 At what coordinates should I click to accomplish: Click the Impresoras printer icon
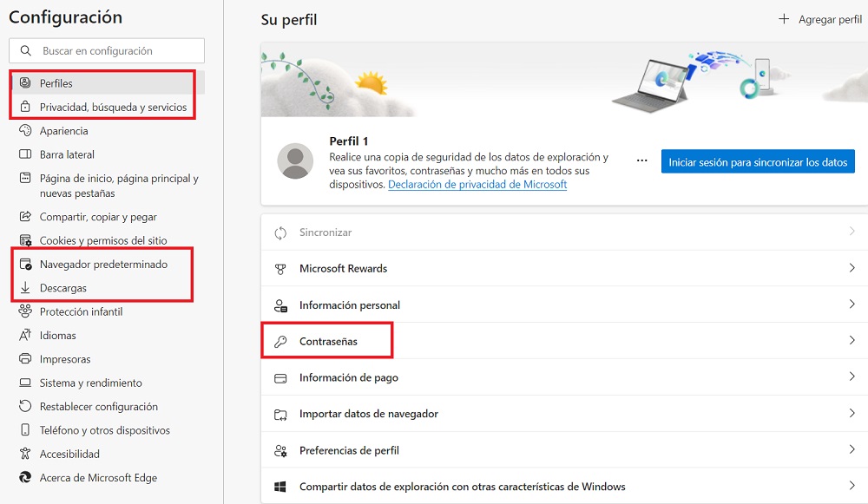click(x=25, y=358)
